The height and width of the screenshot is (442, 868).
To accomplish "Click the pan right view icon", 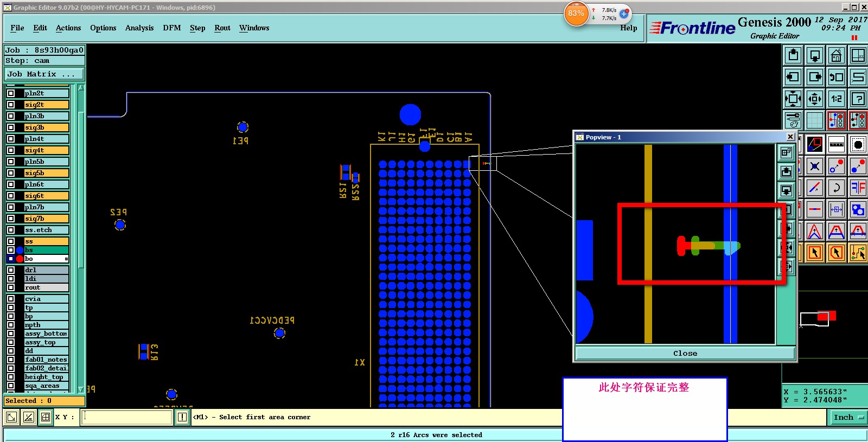I will (x=815, y=77).
